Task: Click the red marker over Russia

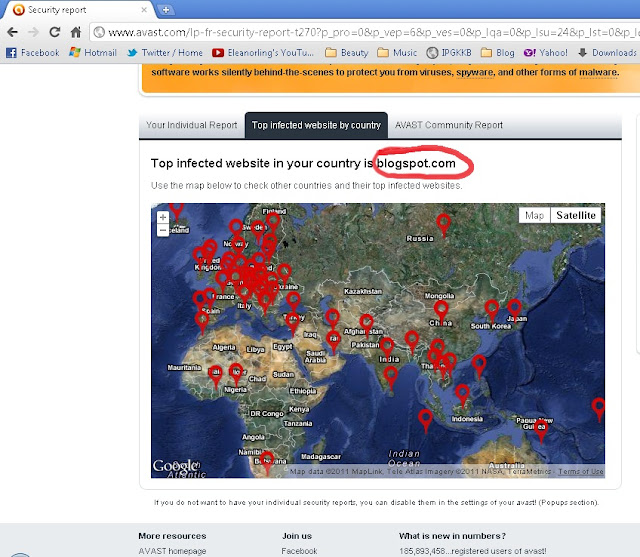Action: (x=443, y=223)
